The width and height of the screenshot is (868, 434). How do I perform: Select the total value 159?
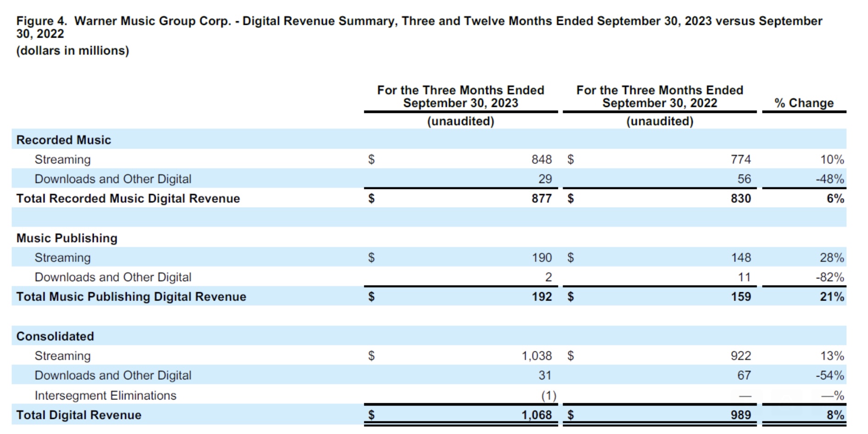[x=741, y=297]
